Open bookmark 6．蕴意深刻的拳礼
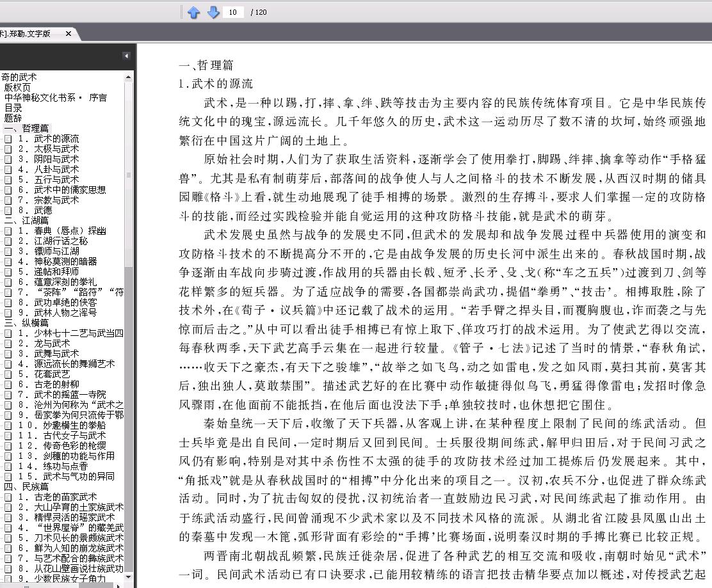The width and height of the screenshot is (712, 588). pyautogui.click(x=58, y=282)
